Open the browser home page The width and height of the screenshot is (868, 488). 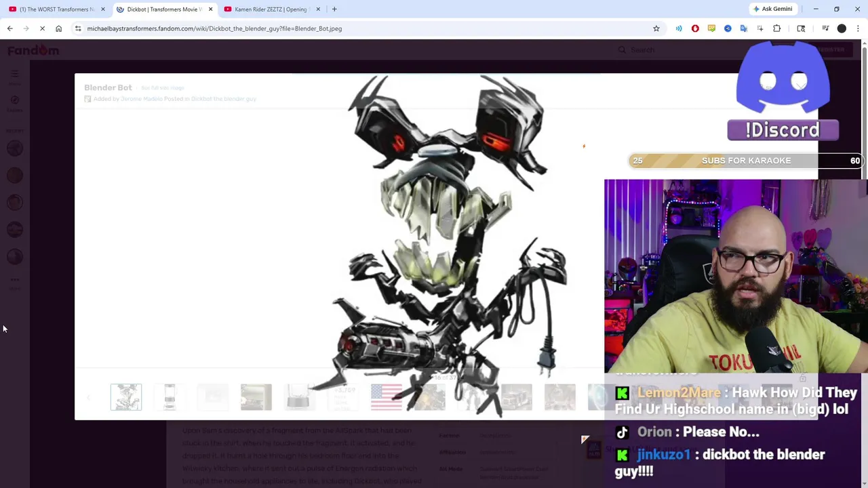coord(58,28)
